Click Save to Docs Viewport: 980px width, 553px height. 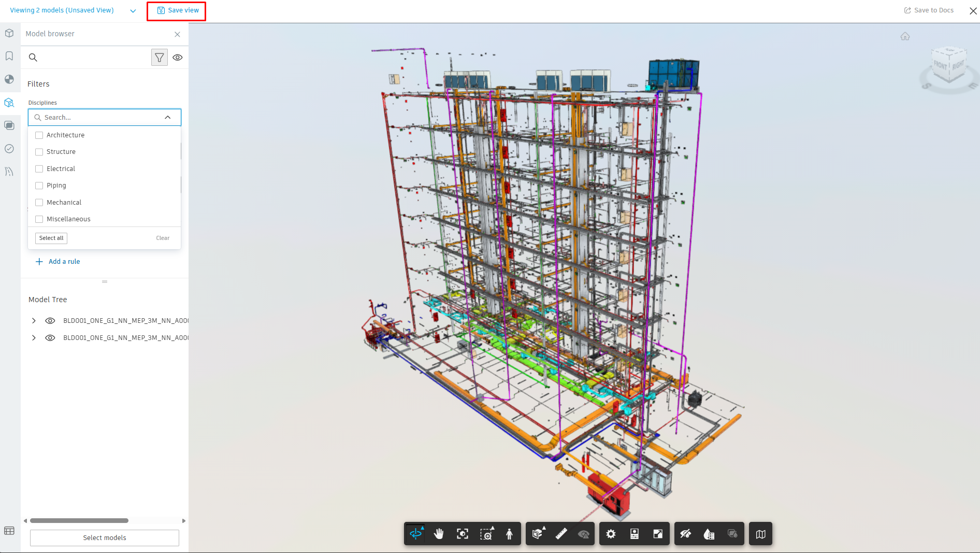coord(929,10)
